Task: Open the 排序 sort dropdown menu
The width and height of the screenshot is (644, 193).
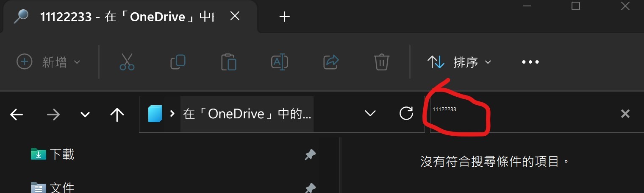Action: coord(459,62)
